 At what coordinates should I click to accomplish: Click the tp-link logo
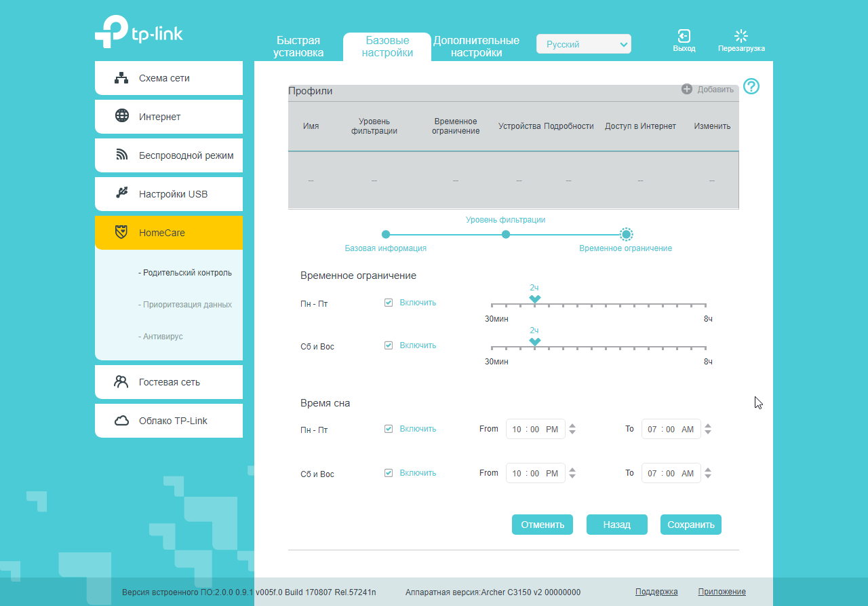[139, 32]
